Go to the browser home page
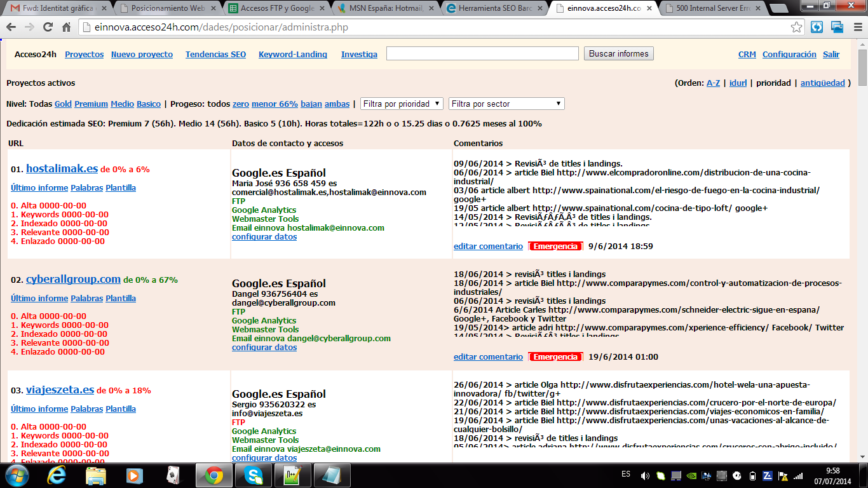This screenshot has width=868, height=488. pos(66,27)
